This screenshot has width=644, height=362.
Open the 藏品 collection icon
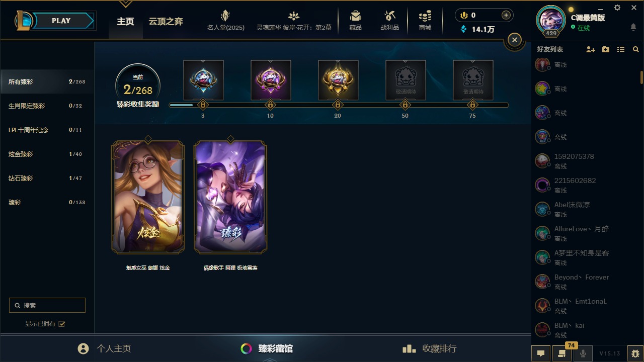(x=356, y=20)
